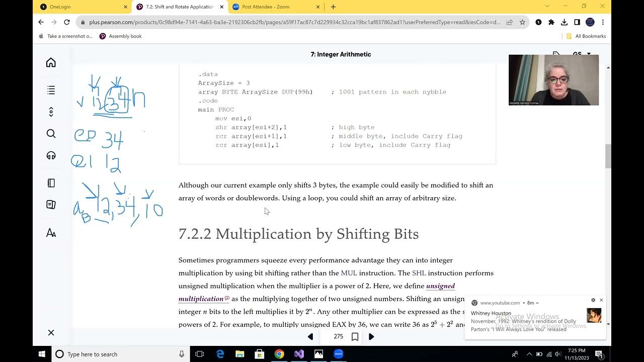Click the page number 275 field
The height and width of the screenshot is (362, 644).
coord(338,336)
